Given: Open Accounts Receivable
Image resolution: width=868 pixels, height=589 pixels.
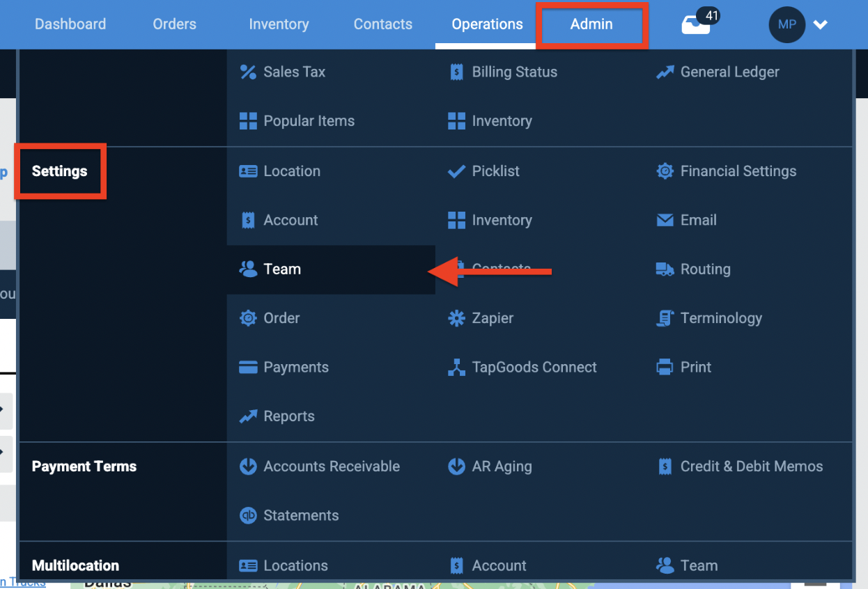Looking at the screenshot, I should [x=332, y=466].
